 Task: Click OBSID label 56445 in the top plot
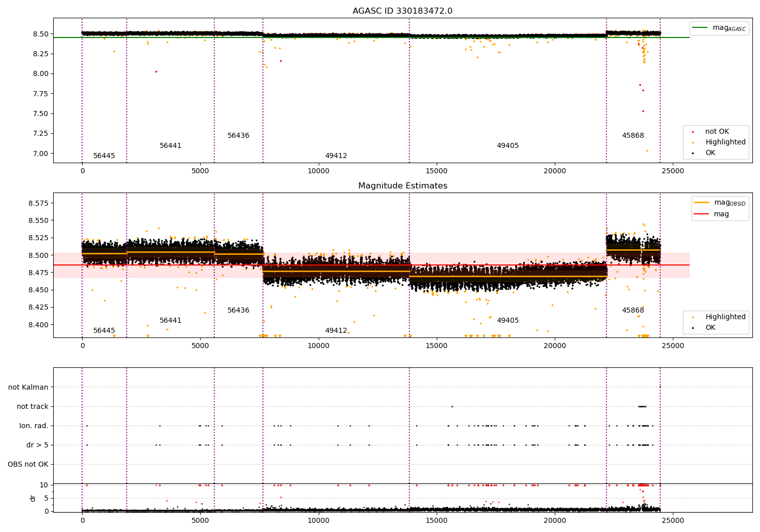(x=104, y=156)
